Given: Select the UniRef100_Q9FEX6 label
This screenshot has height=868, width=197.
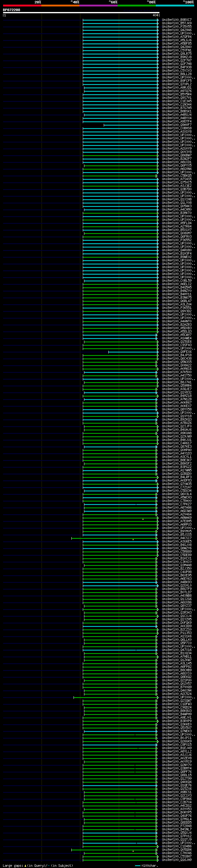Looking at the screenshot, I should [x=177, y=352].
